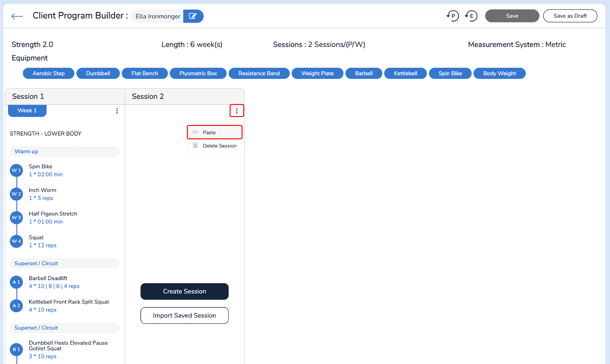Click the Create Session button

coord(184,291)
